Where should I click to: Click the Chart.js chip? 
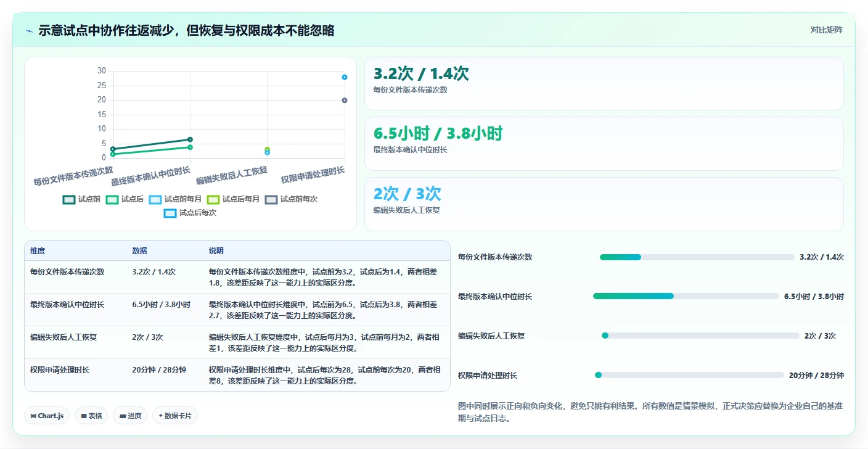[x=47, y=416]
